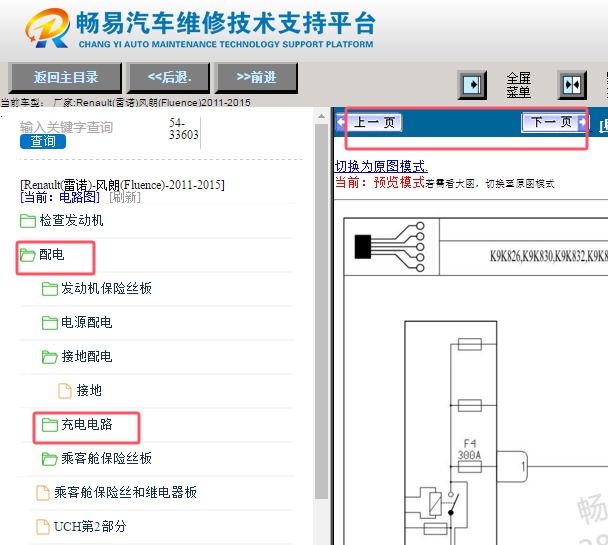This screenshot has width=608, height=545.
Task: Click the blue 查询 search button
Action: [x=43, y=141]
